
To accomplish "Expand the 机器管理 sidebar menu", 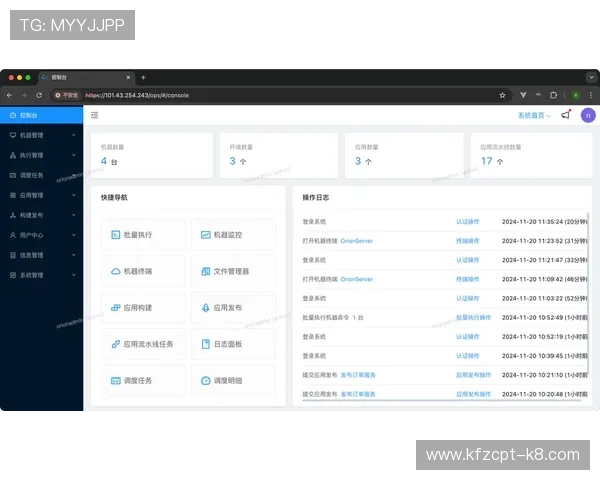I will coord(40,135).
